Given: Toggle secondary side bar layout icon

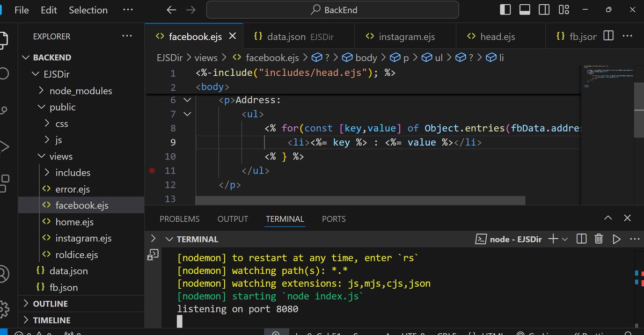Looking at the screenshot, I should 544,10.
